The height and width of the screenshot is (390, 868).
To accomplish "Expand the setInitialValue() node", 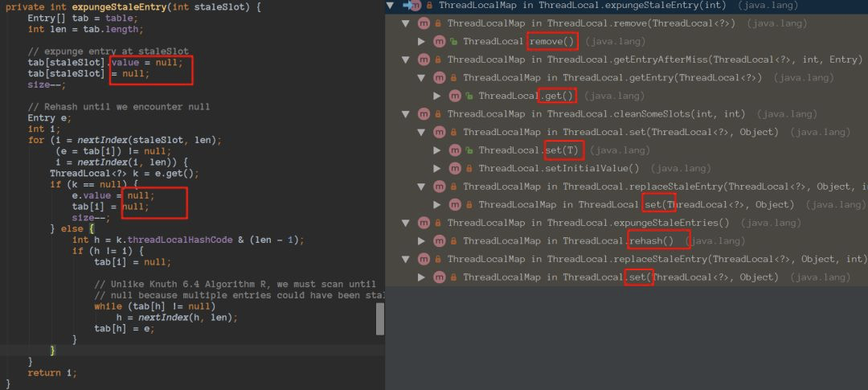I will 437,168.
